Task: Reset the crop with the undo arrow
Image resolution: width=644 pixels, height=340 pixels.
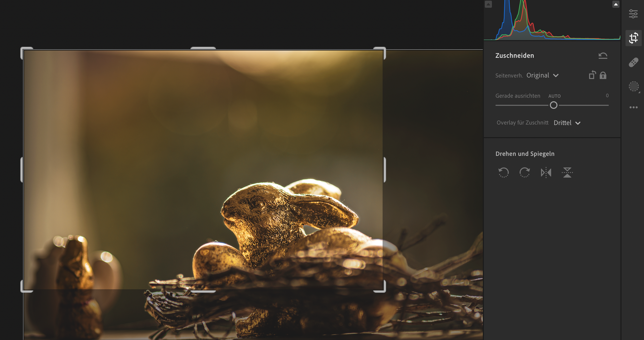Action: click(x=603, y=56)
